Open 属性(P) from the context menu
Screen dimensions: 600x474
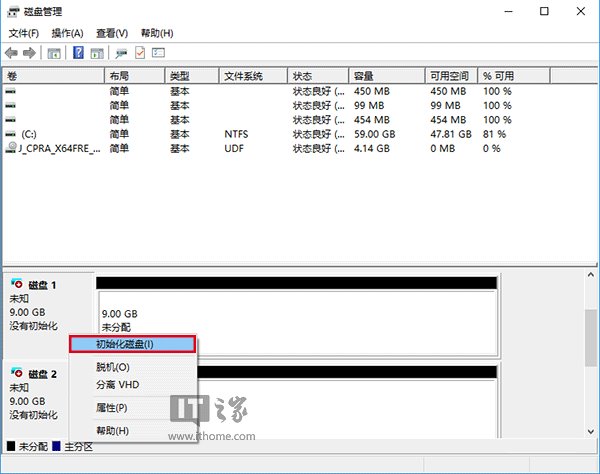coord(112,408)
